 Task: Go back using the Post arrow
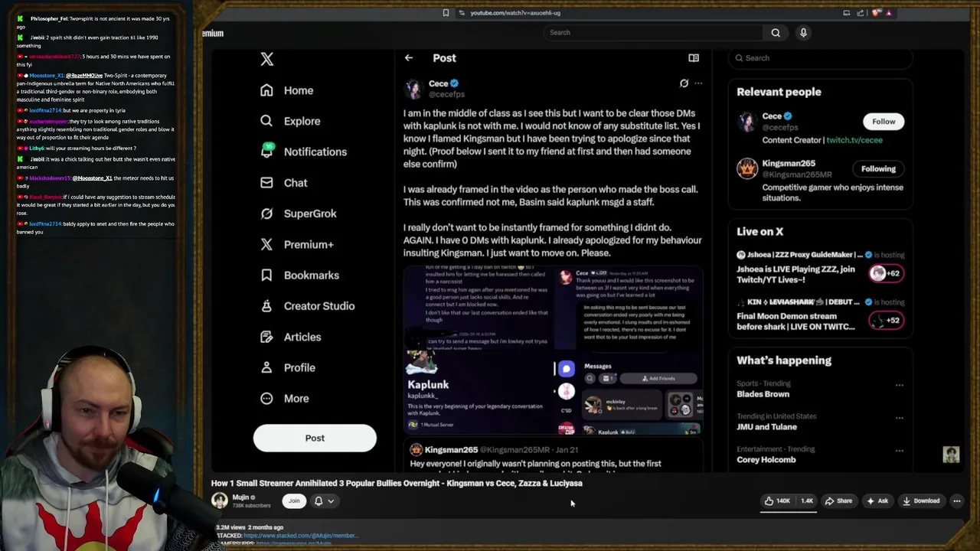[x=409, y=58]
